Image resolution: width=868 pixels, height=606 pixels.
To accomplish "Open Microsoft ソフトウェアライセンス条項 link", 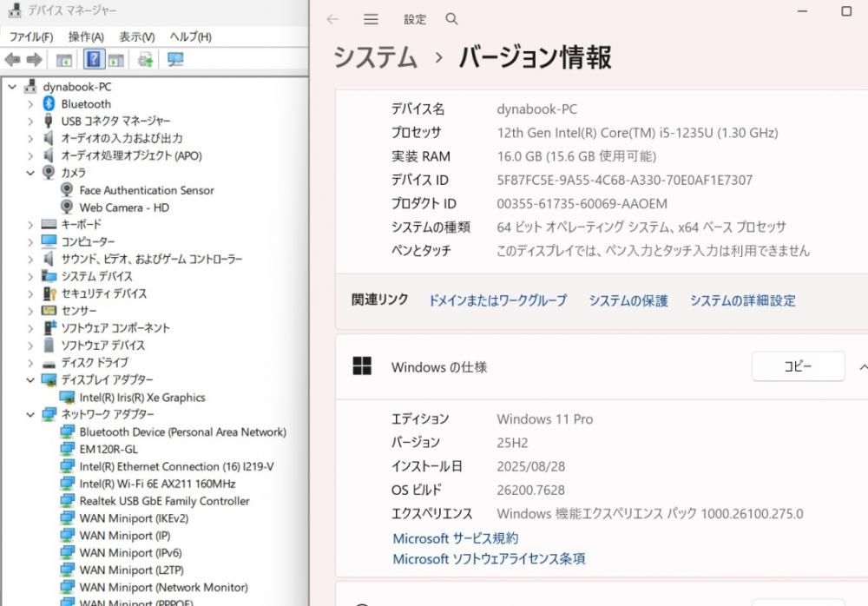I will (x=489, y=559).
